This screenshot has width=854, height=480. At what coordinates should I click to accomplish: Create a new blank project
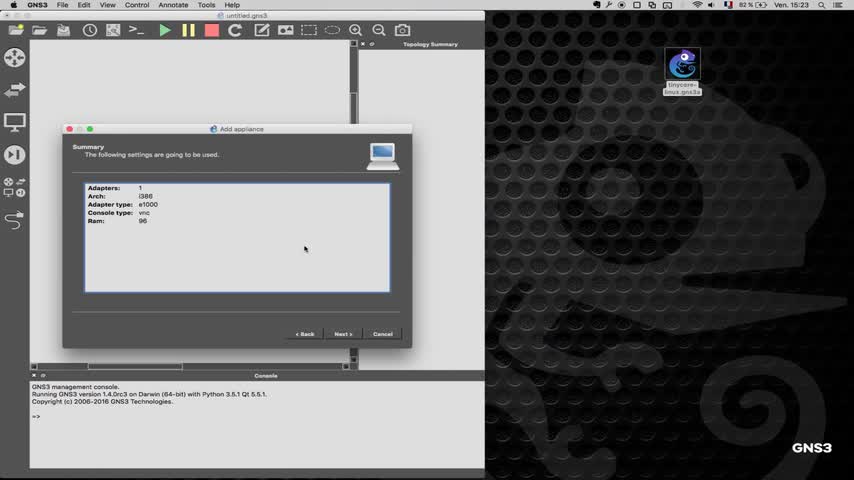pyautogui.click(x=16, y=30)
